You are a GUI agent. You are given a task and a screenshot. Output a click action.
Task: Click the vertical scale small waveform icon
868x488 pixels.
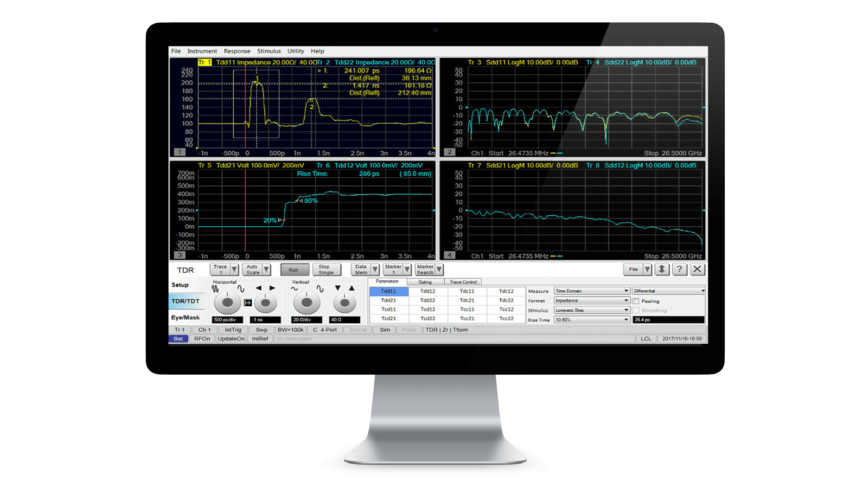(x=295, y=289)
